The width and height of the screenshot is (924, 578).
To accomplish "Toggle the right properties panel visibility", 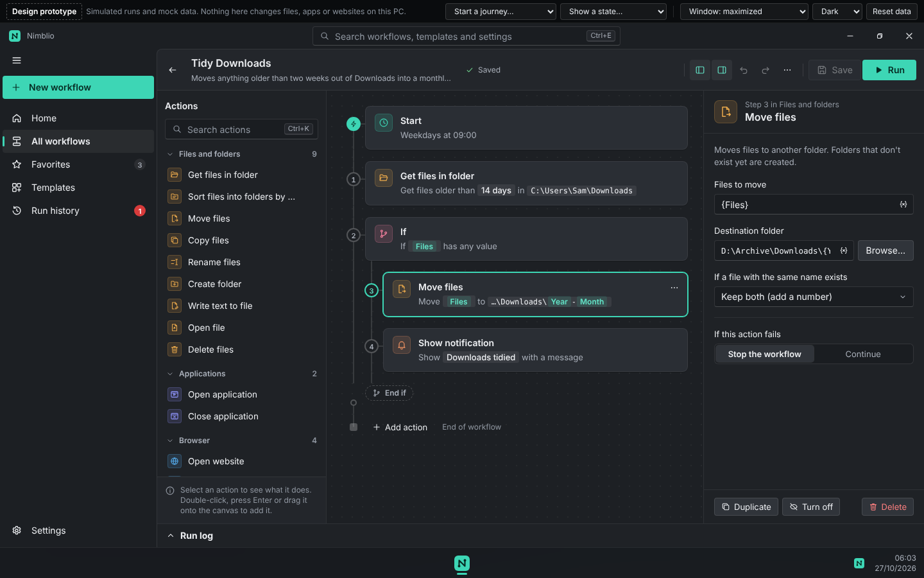I will pyautogui.click(x=722, y=70).
